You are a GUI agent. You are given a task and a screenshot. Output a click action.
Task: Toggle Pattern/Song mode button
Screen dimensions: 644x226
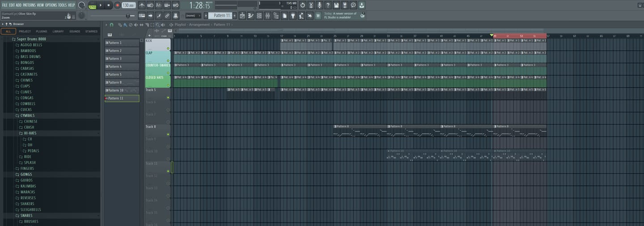pyautogui.click(x=92, y=5)
